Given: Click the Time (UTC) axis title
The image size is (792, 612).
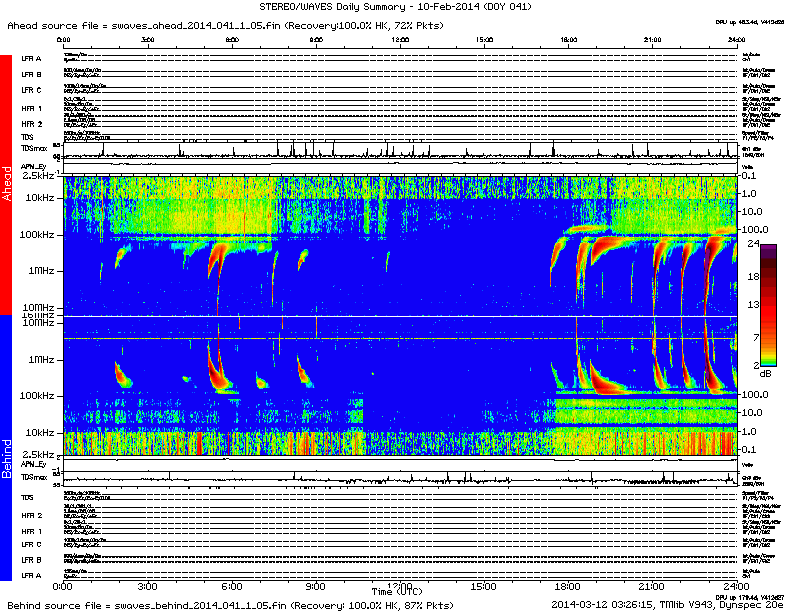Looking at the screenshot, I should point(397,591).
